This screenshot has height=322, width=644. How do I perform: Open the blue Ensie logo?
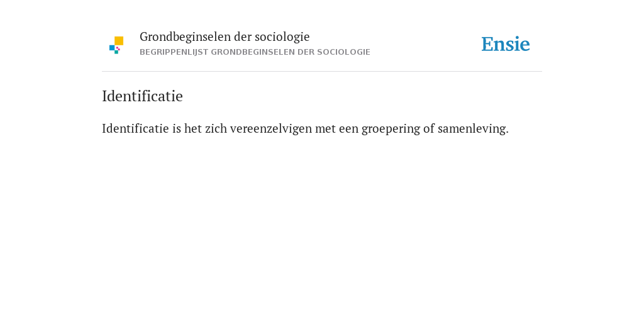tap(506, 44)
